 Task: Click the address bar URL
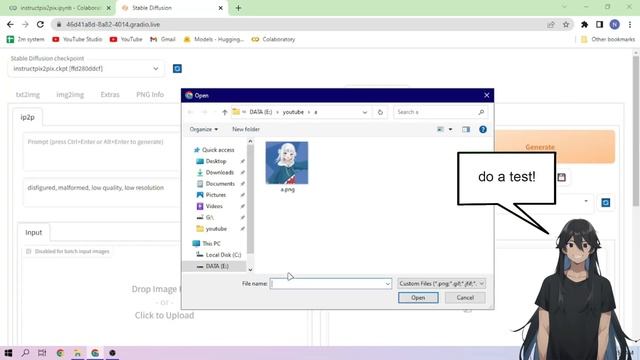(113, 24)
